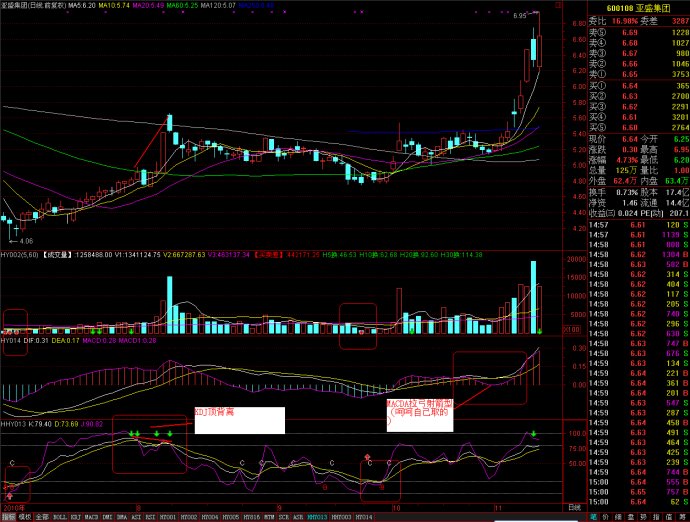Viewport: 690px width, 522px height.
Task: Switch to the MTM indicator tab
Action: 268,517
